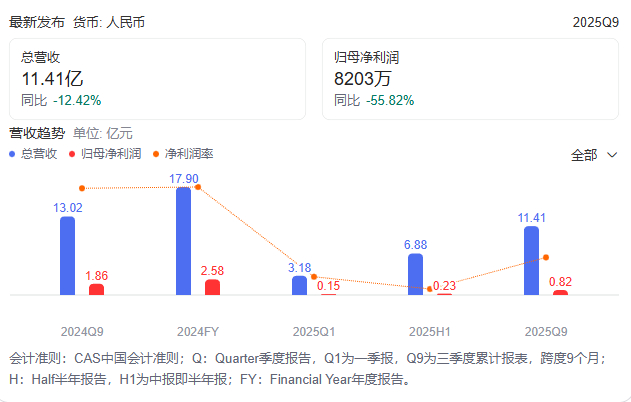Select the blue 11.41 revenue bar for 2025Q9
Image resolution: width=631 pixels, height=402 pixels.
click(x=531, y=260)
